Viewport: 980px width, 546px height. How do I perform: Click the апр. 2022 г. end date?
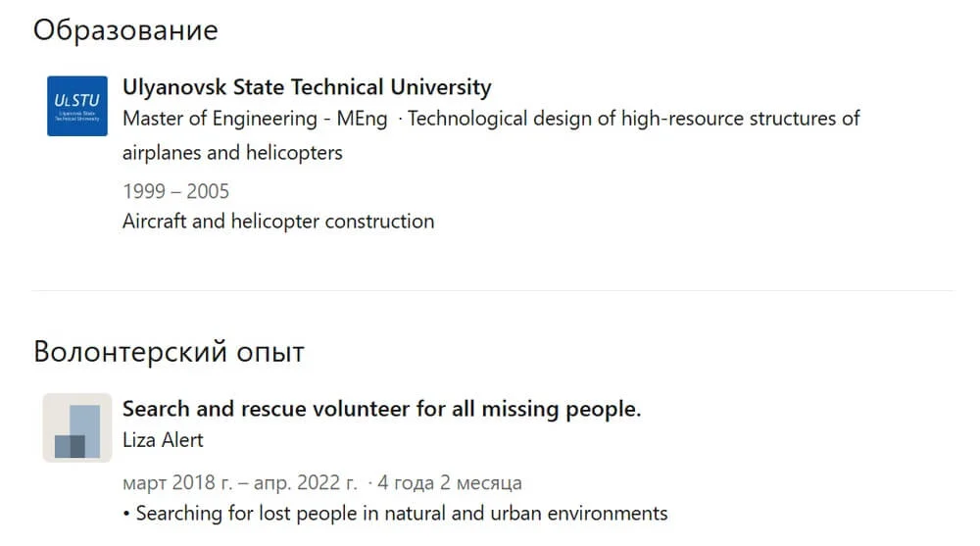tap(306, 483)
